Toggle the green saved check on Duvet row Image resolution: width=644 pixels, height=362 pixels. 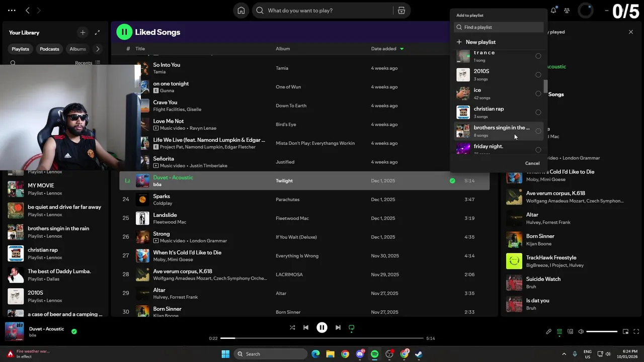tap(452, 180)
